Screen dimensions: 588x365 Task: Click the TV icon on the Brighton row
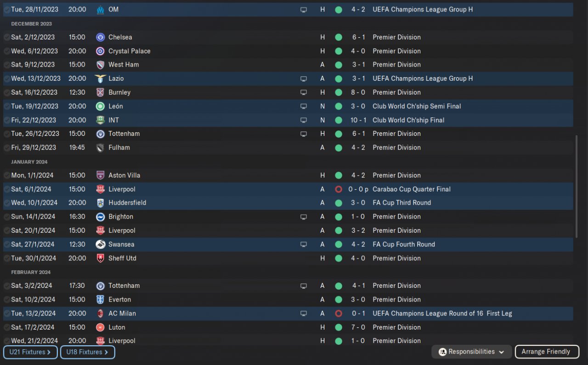pyautogui.click(x=303, y=217)
